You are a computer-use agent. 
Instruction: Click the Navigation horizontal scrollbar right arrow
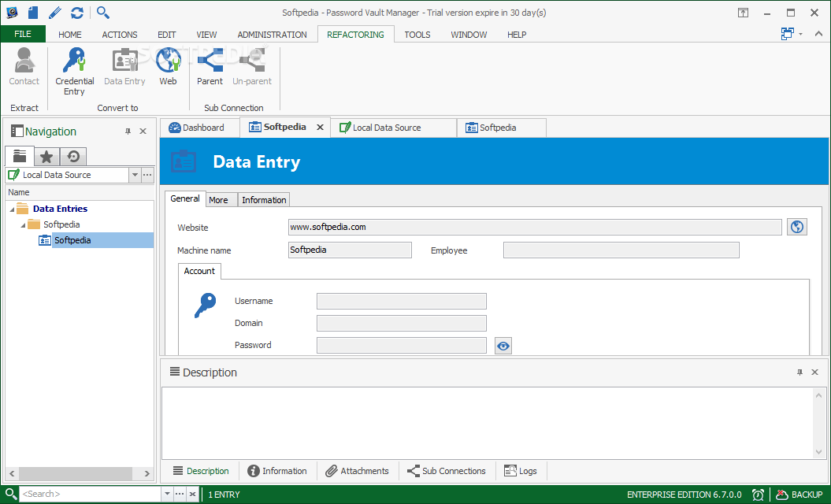[x=147, y=473]
